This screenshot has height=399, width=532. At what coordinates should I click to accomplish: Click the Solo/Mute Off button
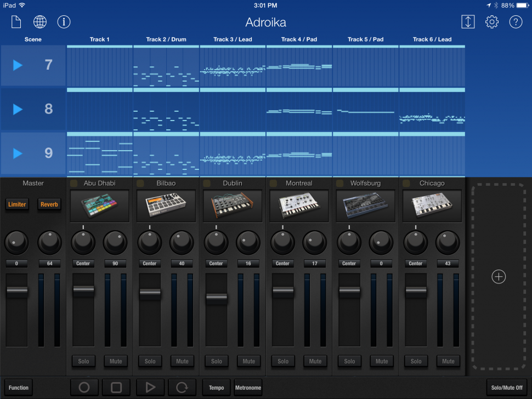tap(507, 387)
